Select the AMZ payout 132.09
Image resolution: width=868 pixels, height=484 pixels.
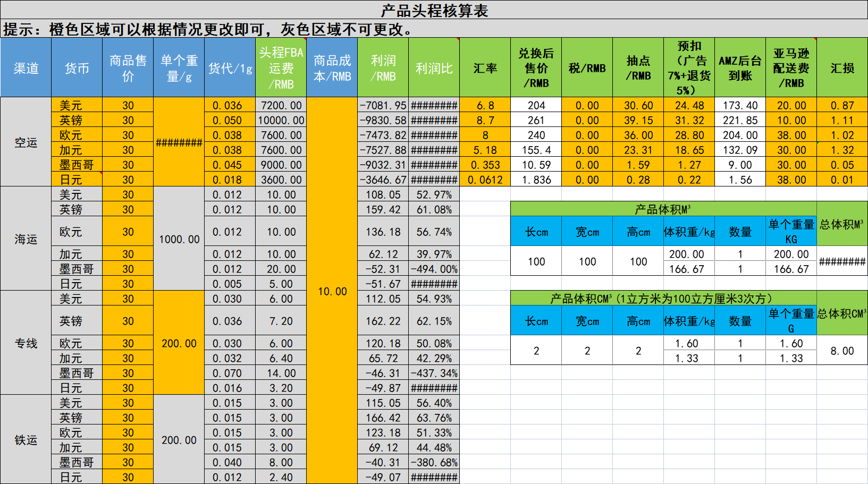click(x=740, y=149)
